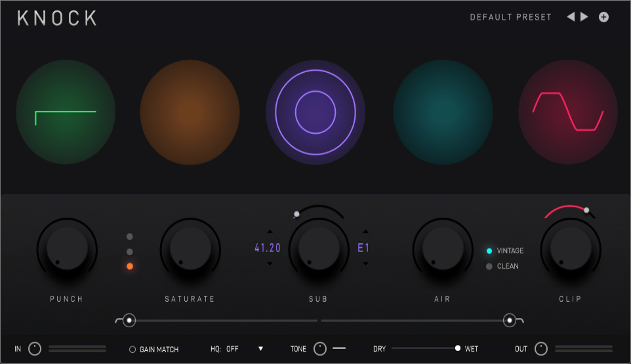Click the Dry/Wet mix slider handle

(x=458, y=348)
